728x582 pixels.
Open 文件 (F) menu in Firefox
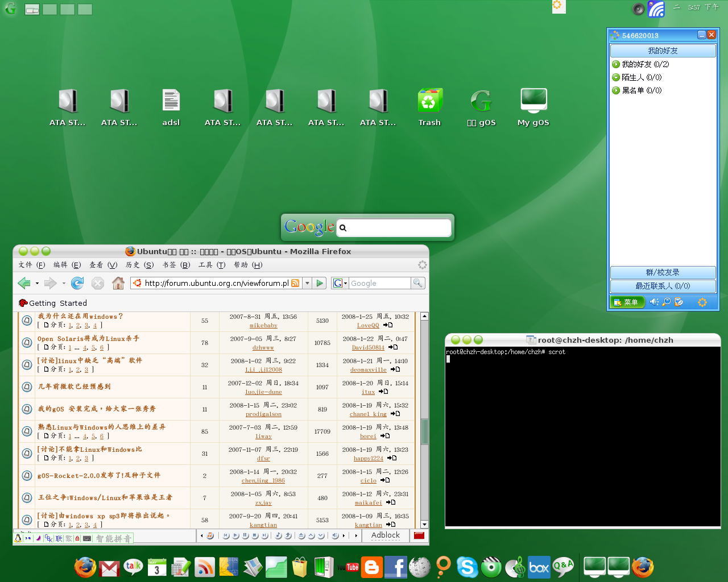pos(32,265)
